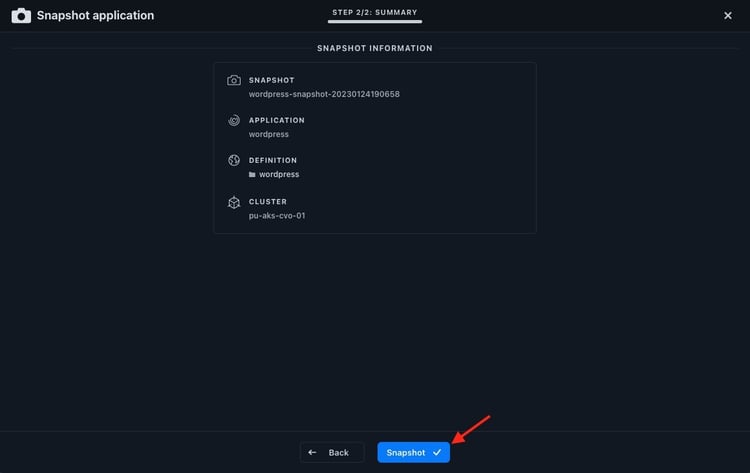Click the globe Definition icon

pyautogui.click(x=234, y=160)
